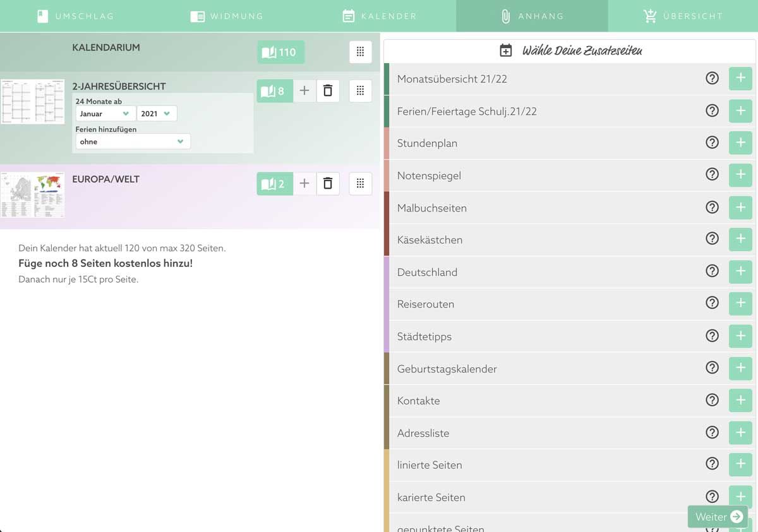
Task: Add Notenspiegel pages with plus button
Action: coord(740,175)
